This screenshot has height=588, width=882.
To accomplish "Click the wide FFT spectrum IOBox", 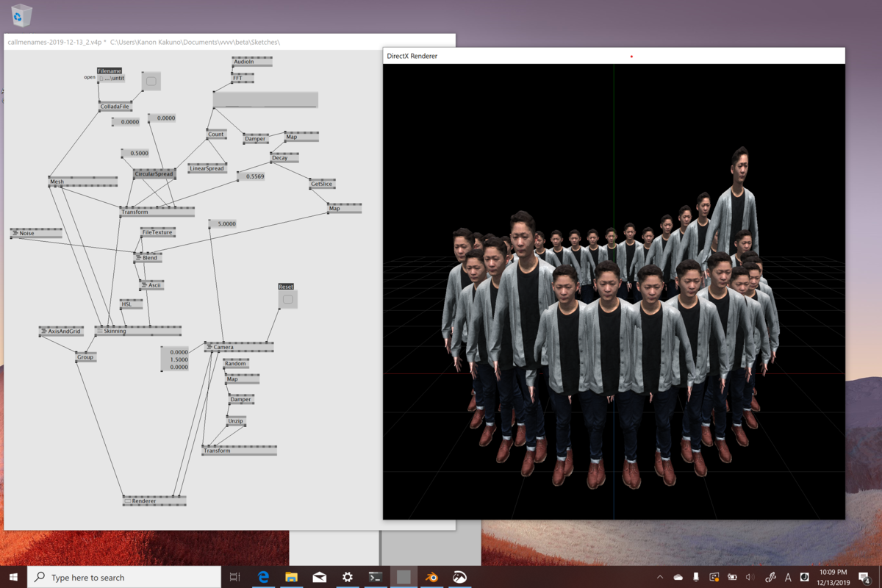I will [x=265, y=100].
